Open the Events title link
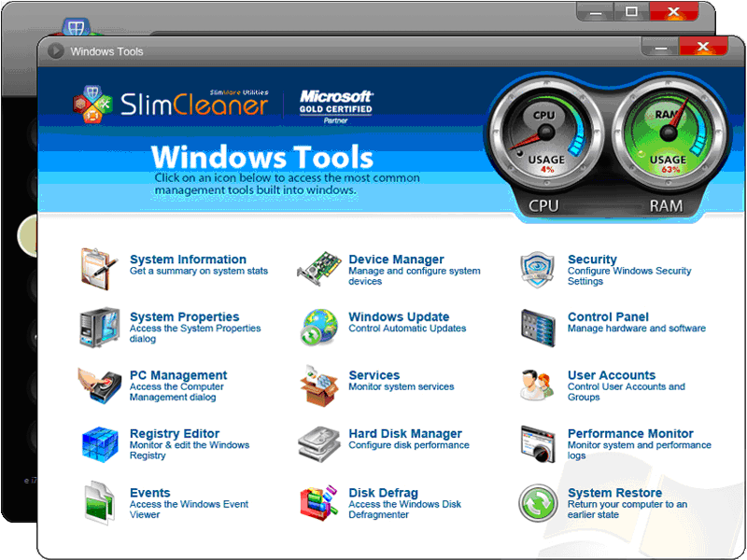This screenshot has width=747, height=560. pyautogui.click(x=149, y=493)
